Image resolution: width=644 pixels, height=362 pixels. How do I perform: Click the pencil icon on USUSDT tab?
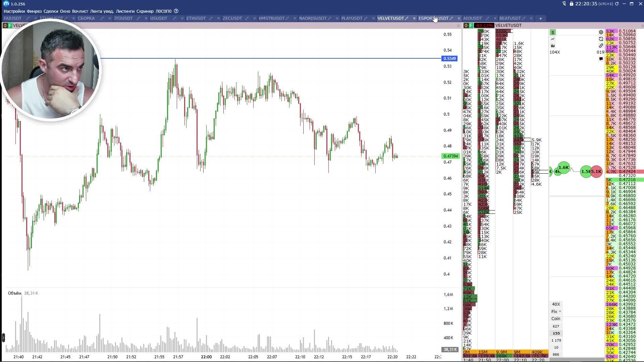pyautogui.click(x=174, y=18)
